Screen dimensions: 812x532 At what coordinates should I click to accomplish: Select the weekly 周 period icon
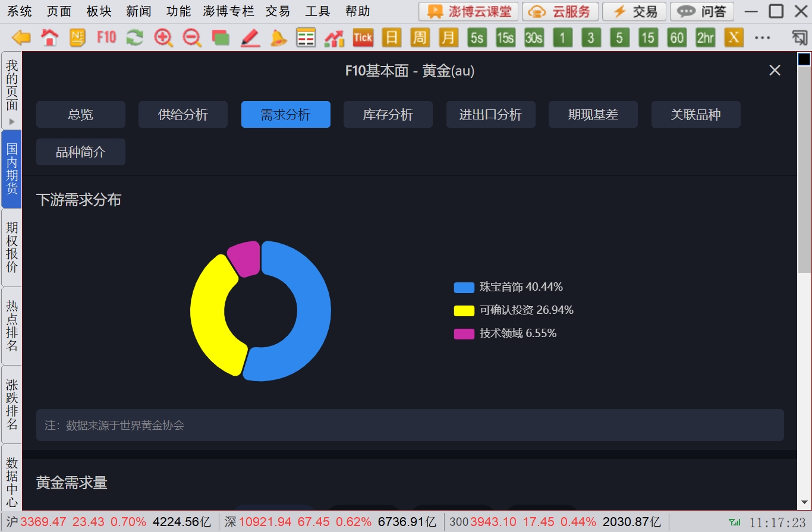tap(420, 38)
